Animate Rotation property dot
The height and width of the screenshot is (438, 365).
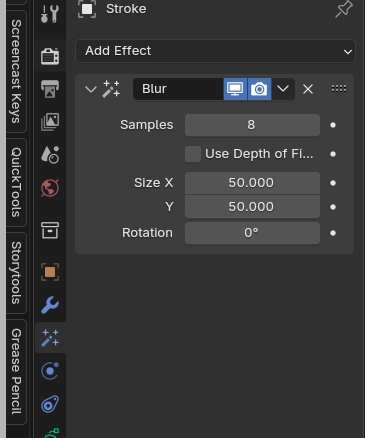(333, 233)
